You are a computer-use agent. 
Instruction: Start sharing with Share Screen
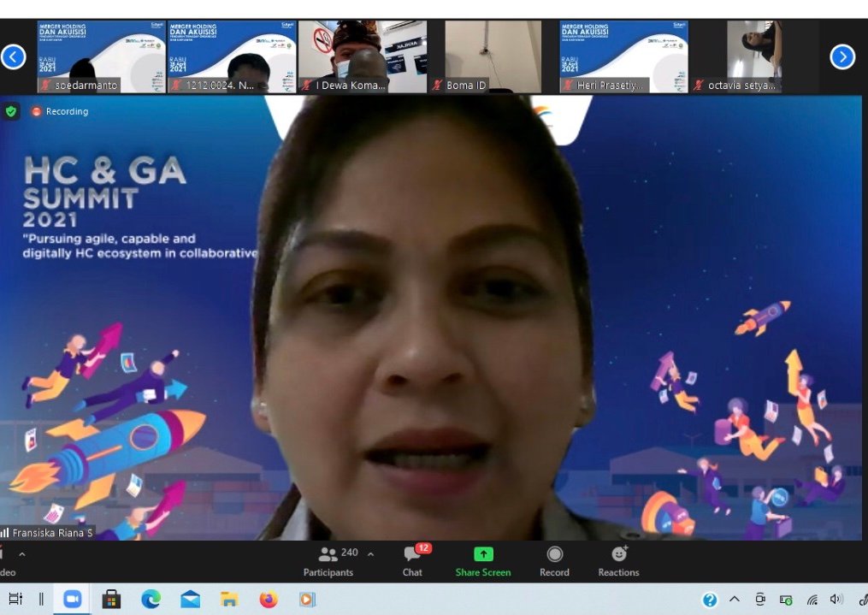tap(483, 561)
